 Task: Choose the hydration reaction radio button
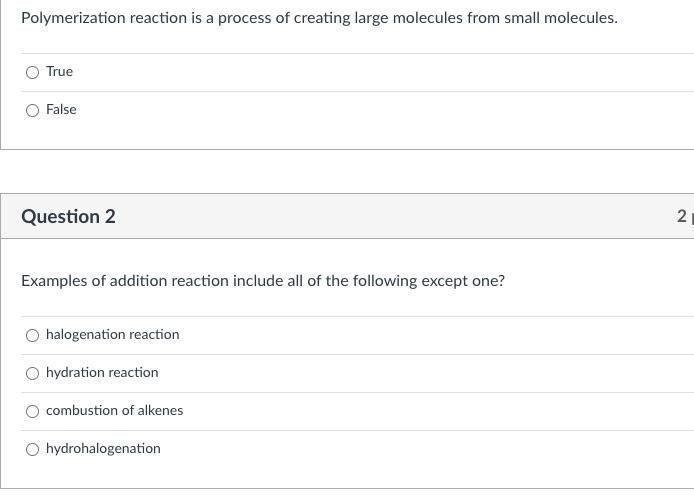(33, 373)
